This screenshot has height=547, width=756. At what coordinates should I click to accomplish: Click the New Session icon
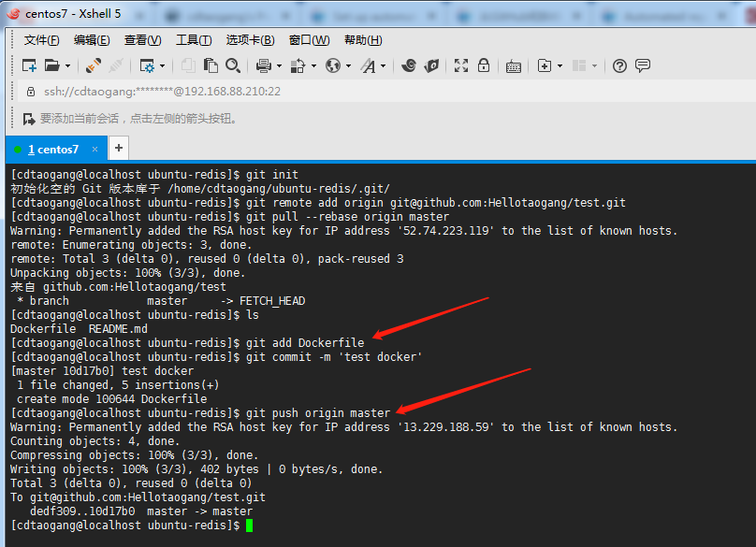pyautogui.click(x=29, y=65)
